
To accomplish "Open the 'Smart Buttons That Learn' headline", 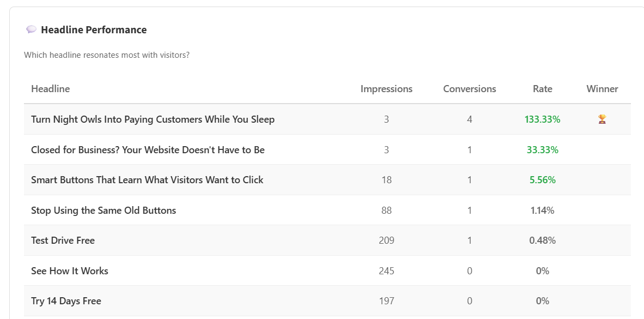I will (x=147, y=180).
